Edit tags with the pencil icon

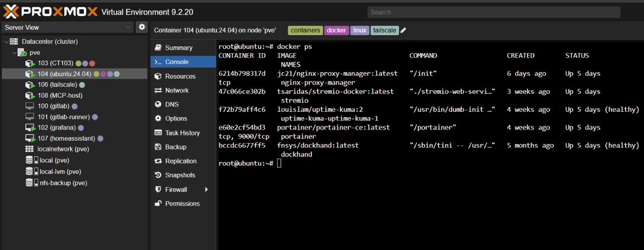[x=403, y=30]
